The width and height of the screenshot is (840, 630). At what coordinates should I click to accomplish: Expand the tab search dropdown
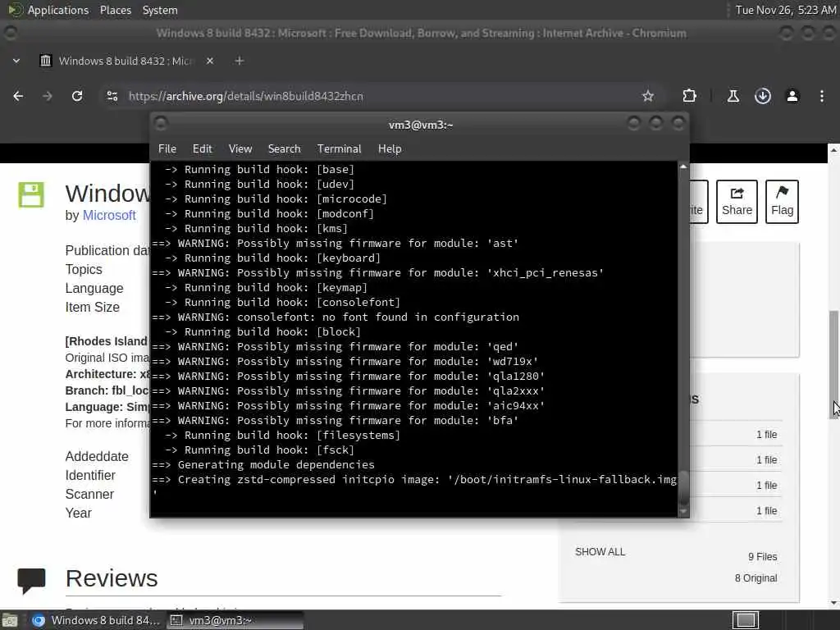click(16, 61)
